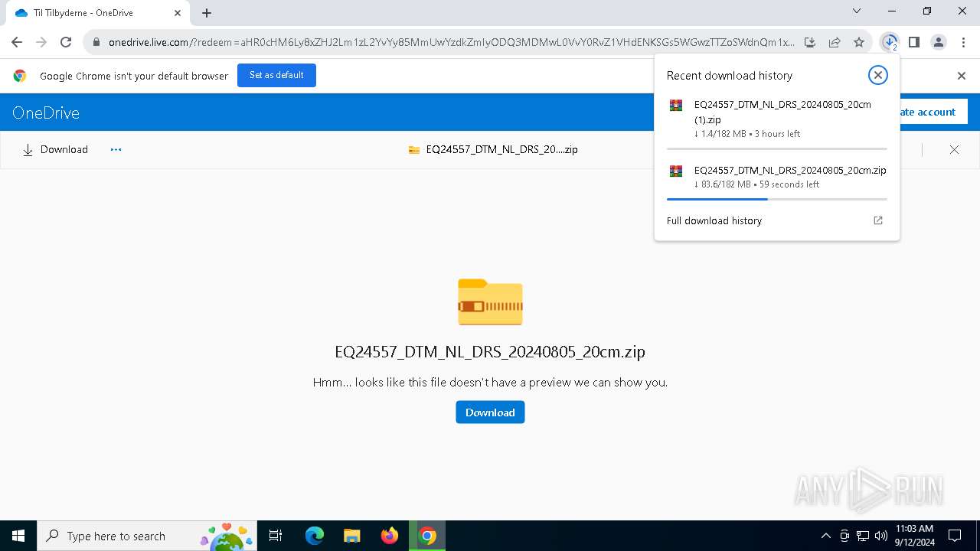Click the Chrome back navigation arrow

coord(17,42)
